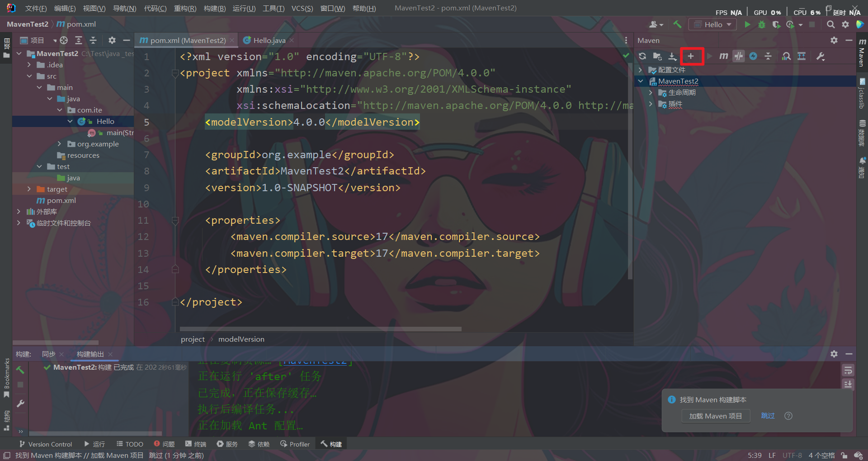Collapse all nodes in Maven panel

click(x=768, y=56)
